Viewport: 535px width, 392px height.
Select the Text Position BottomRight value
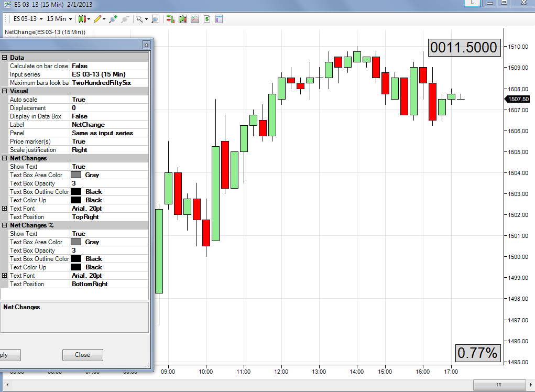109,284
